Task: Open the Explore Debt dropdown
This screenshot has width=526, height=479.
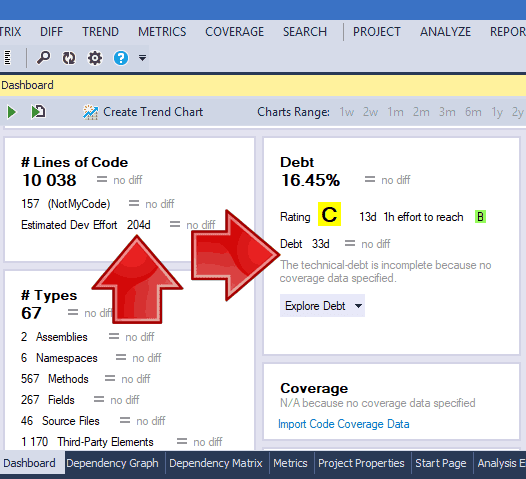Action: coord(322,306)
